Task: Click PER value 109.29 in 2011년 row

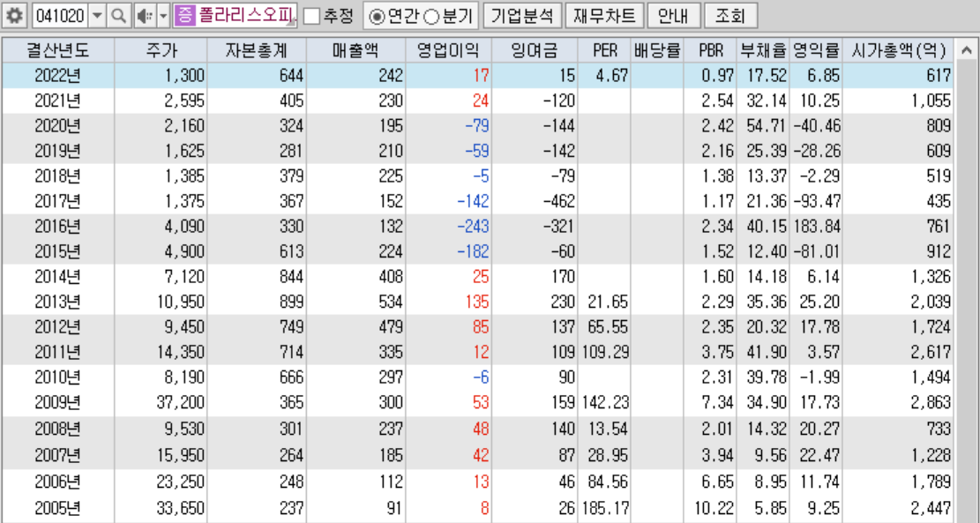Action: click(x=606, y=352)
